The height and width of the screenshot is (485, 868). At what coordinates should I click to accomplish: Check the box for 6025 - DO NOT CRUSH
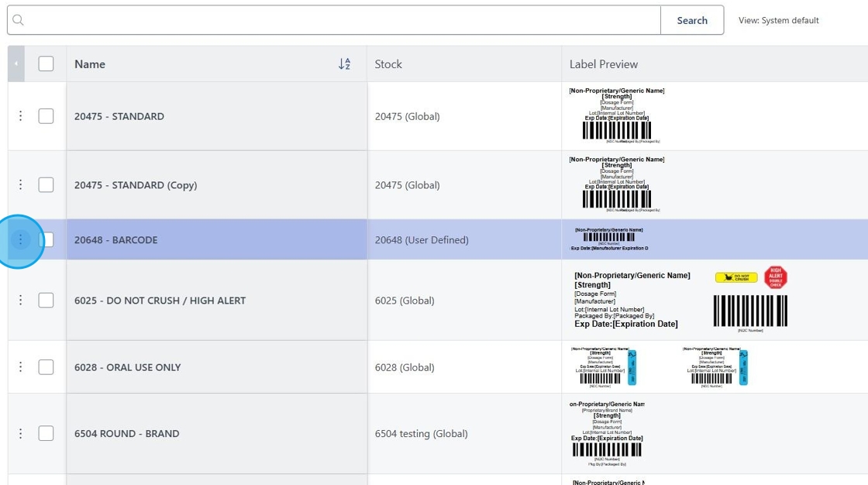[46, 300]
